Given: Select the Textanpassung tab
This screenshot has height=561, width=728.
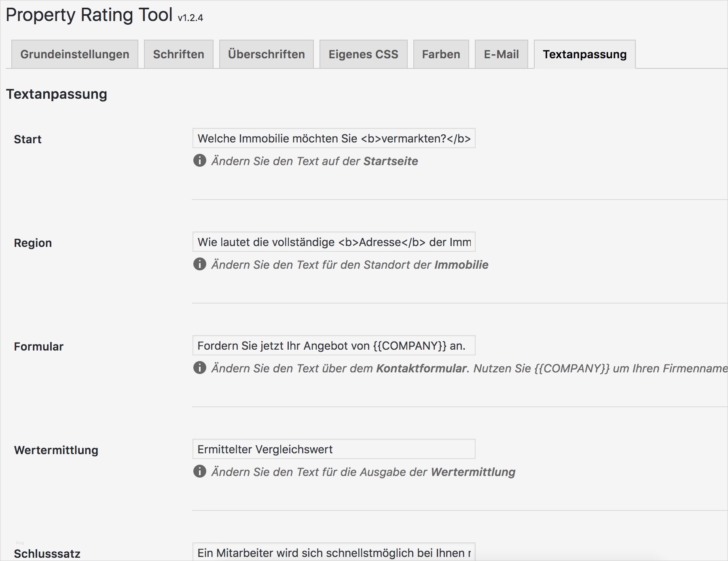Looking at the screenshot, I should [x=584, y=54].
